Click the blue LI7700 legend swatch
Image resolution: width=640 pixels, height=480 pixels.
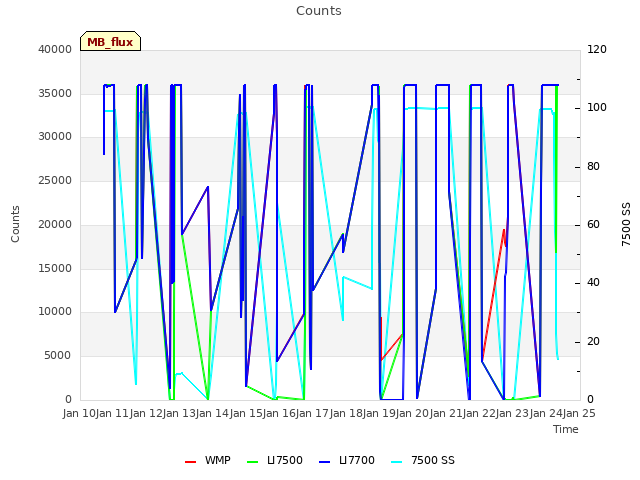click(x=324, y=462)
